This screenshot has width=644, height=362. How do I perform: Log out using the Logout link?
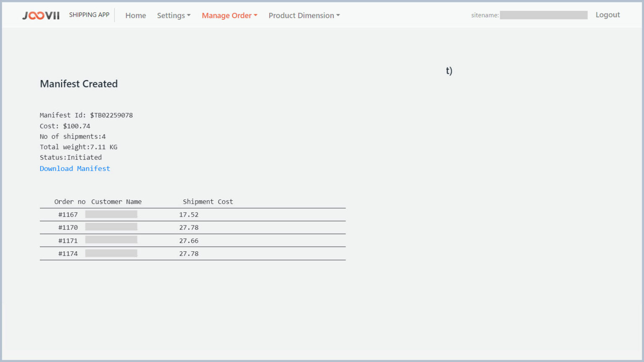607,15
